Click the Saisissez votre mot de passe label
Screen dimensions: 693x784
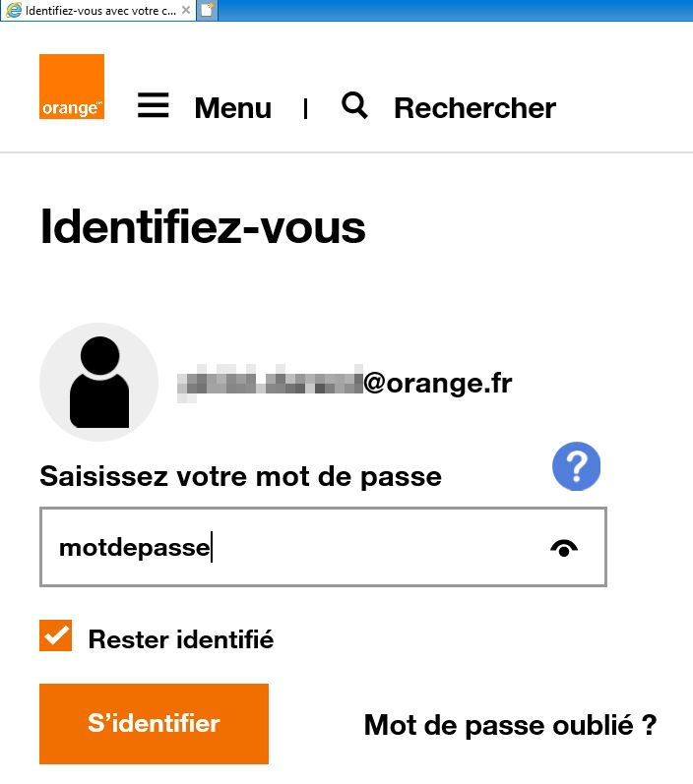[x=240, y=477]
